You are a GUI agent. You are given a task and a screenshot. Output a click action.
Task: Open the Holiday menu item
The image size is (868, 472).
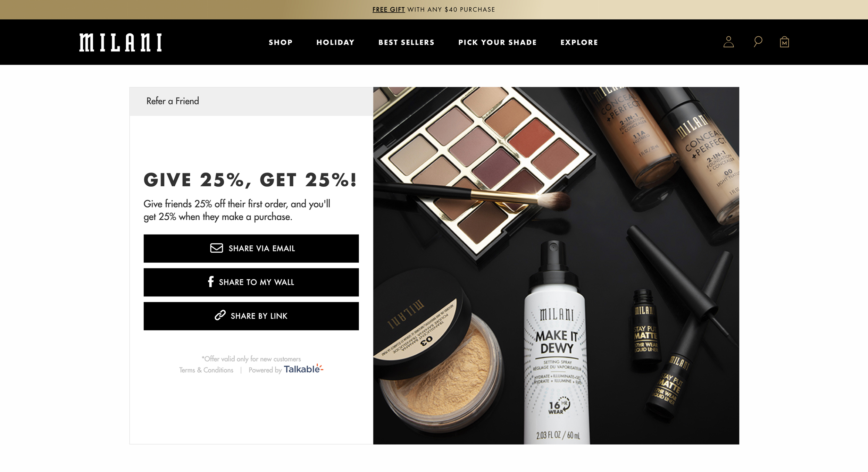(335, 42)
